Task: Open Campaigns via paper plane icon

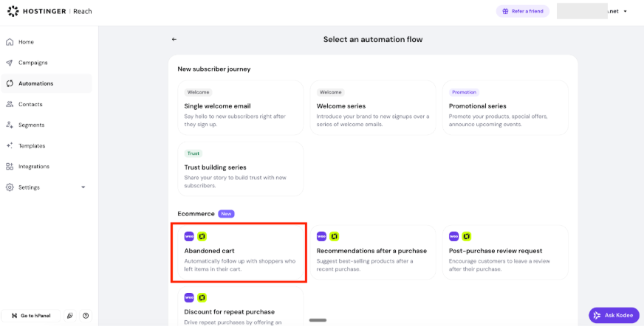Action: (10, 63)
